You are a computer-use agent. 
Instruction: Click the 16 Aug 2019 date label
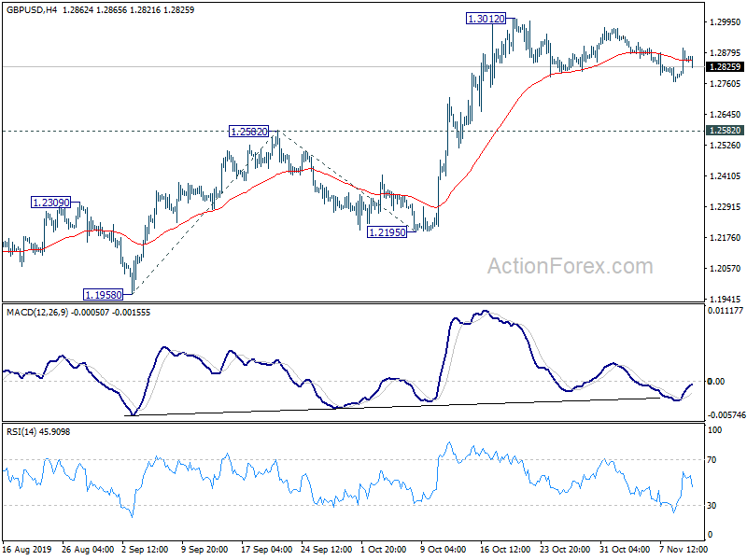27,549
